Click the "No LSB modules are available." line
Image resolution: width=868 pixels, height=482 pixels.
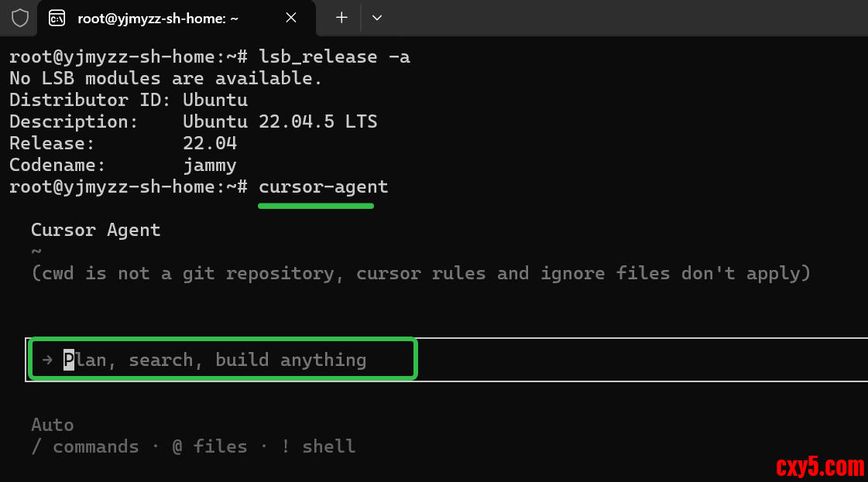point(166,78)
